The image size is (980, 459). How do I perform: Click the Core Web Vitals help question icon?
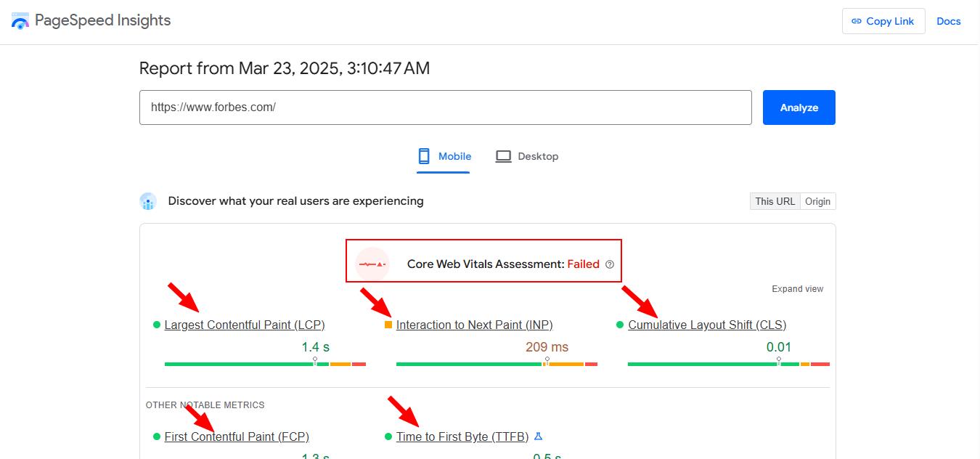pos(610,264)
